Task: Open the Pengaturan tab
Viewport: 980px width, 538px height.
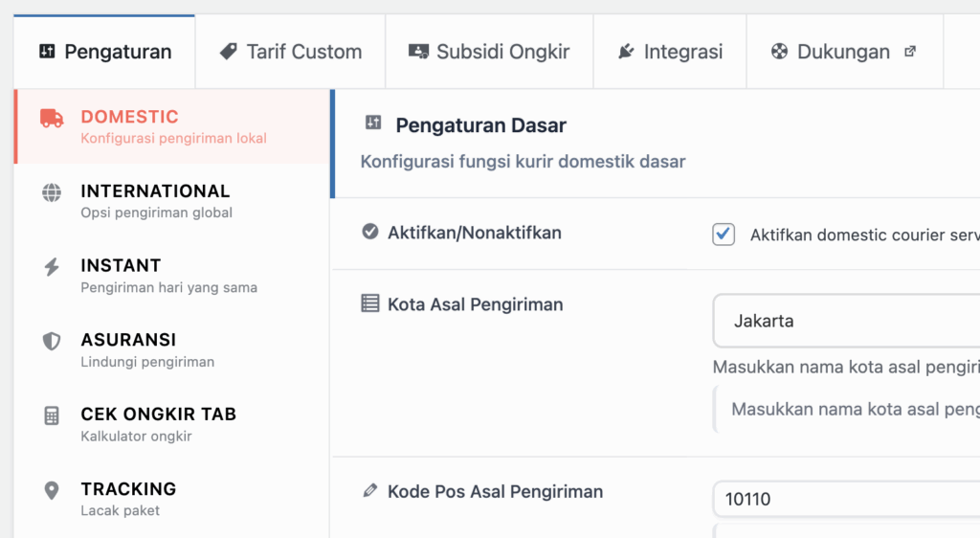Action: click(x=105, y=52)
